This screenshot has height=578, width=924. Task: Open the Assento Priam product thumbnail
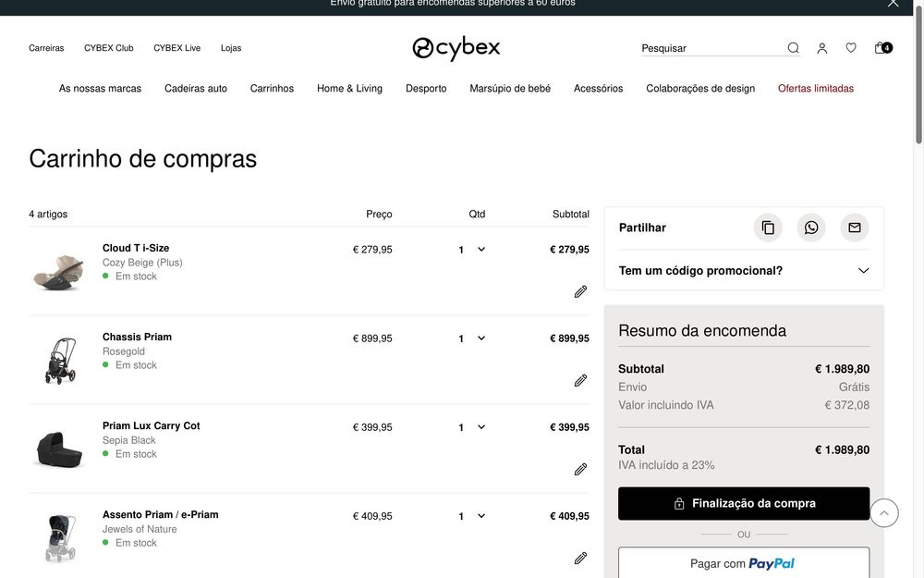point(60,537)
